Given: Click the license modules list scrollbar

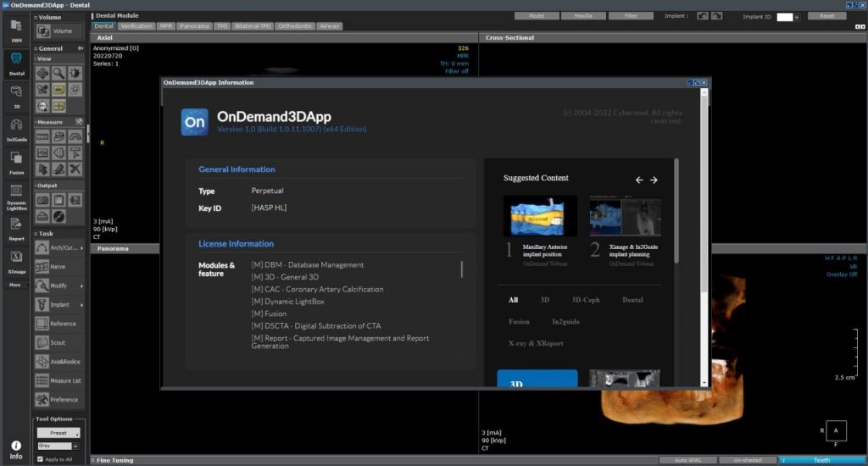Looking at the screenshot, I should pyautogui.click(x=462, y=270).
